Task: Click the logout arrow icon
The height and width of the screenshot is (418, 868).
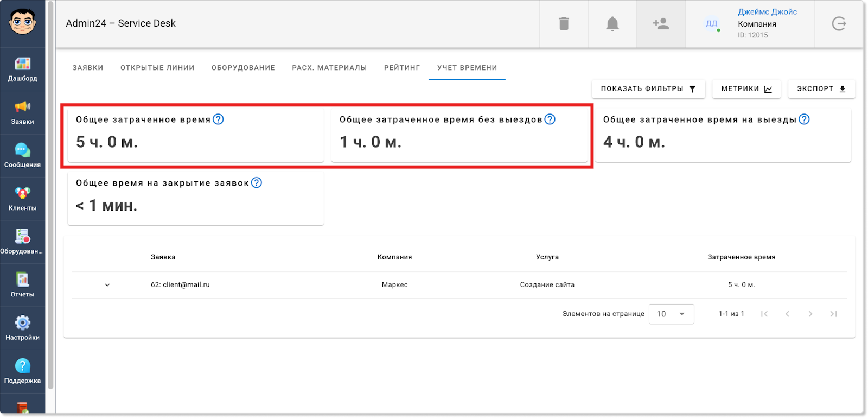Action: 839,24
